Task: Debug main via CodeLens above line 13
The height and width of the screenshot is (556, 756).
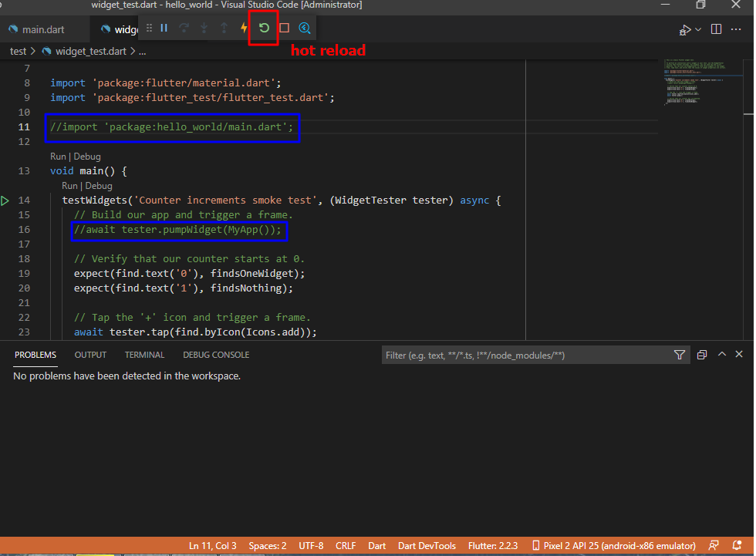Action: click(86, 157)
